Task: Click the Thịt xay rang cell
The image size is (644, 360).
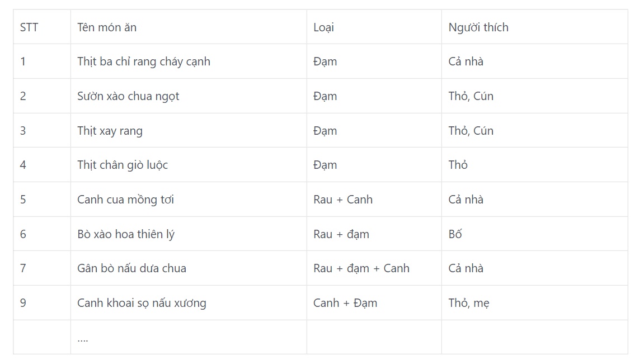Action: point(189,131)
